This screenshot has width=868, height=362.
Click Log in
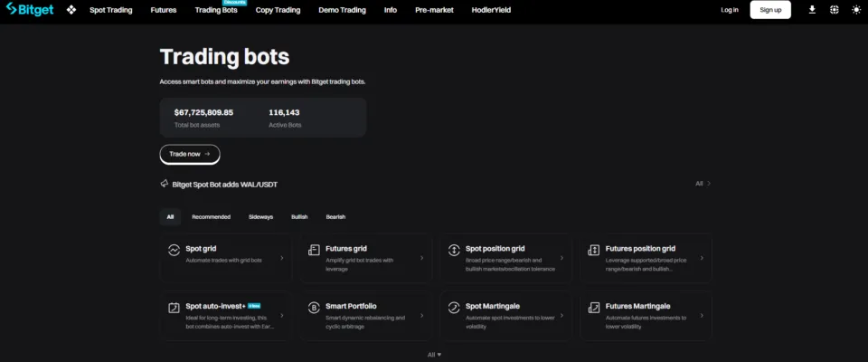[x=730, y=10]
